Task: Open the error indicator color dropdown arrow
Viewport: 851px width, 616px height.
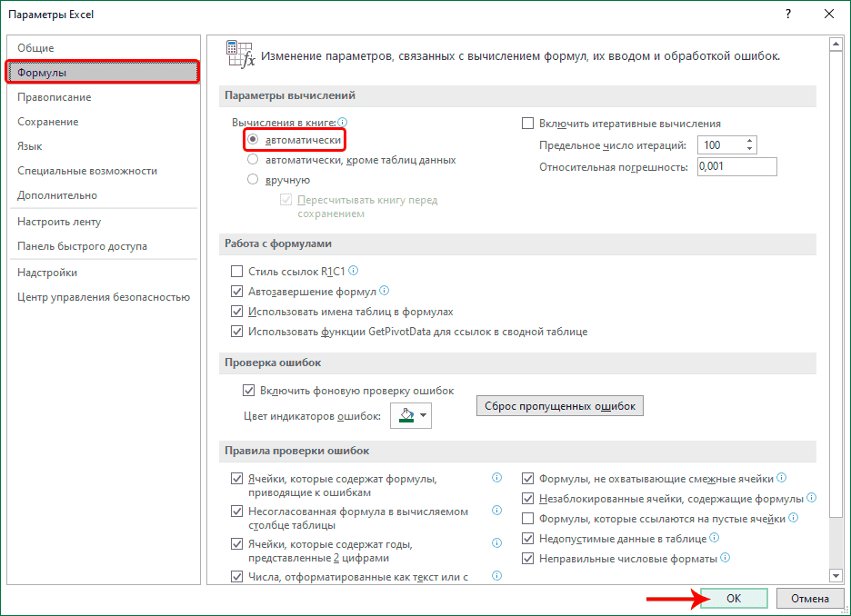Action: (424, 412)
